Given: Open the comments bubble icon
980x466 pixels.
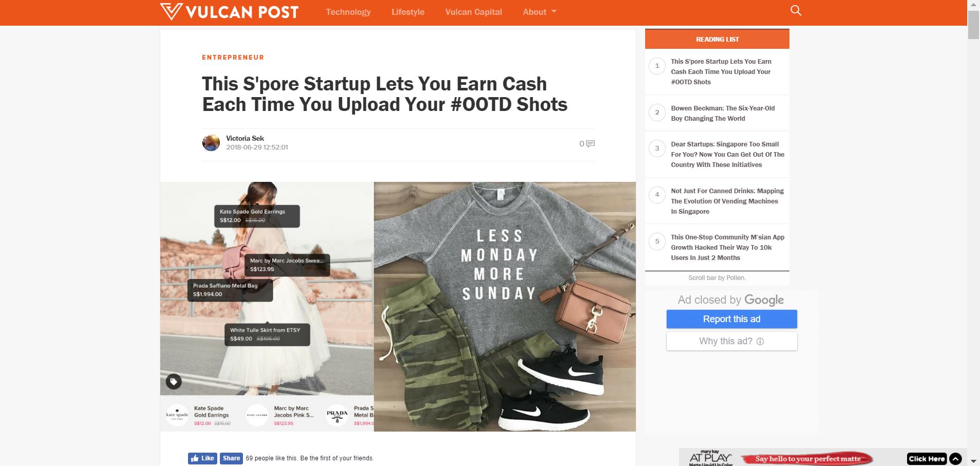Looking at the screenshot, I should tap(590, 144).
